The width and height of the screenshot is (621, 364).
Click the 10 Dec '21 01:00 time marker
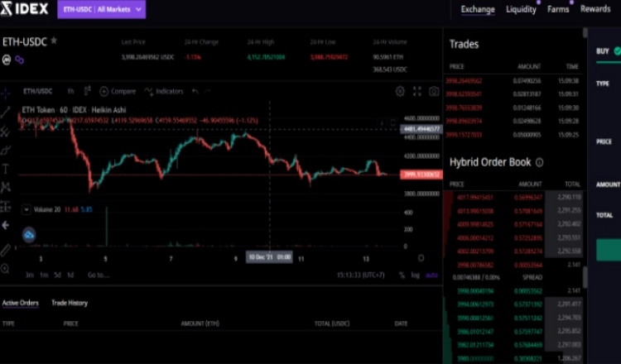[269, 257]
